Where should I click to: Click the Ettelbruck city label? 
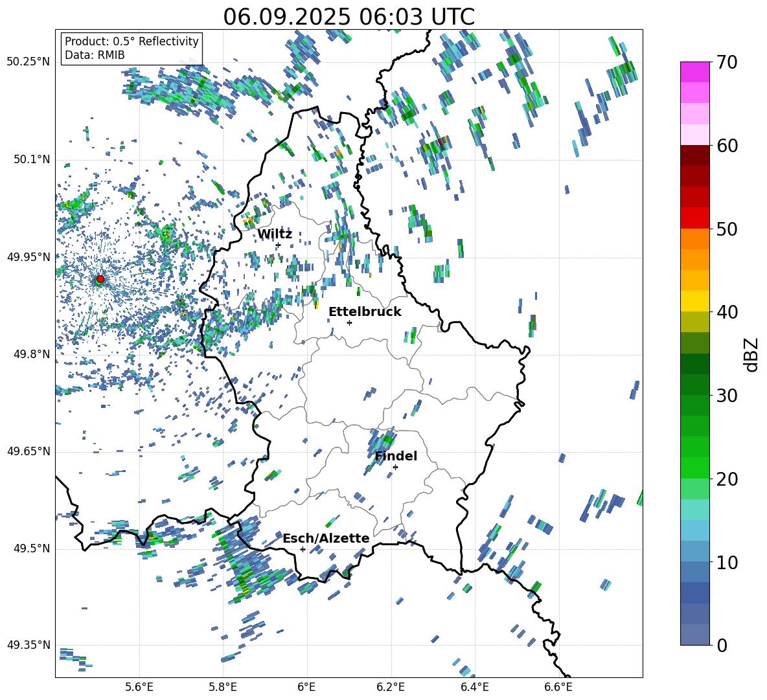click(x=365, y=312)
